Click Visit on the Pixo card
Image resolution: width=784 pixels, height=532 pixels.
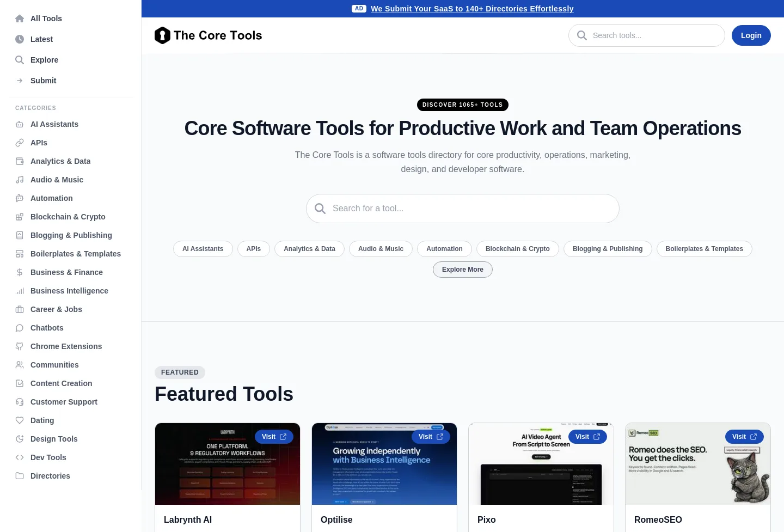click(587, 437)
